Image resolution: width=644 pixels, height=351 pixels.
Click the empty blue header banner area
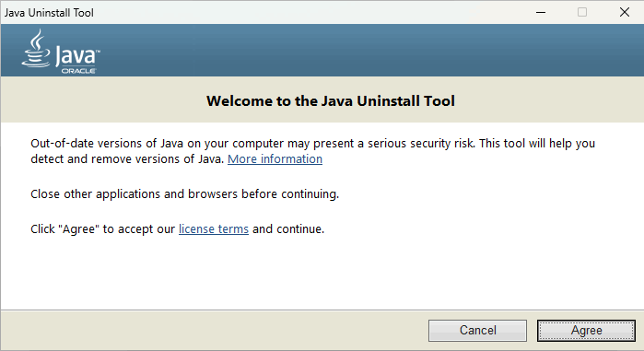pos(369,50)
